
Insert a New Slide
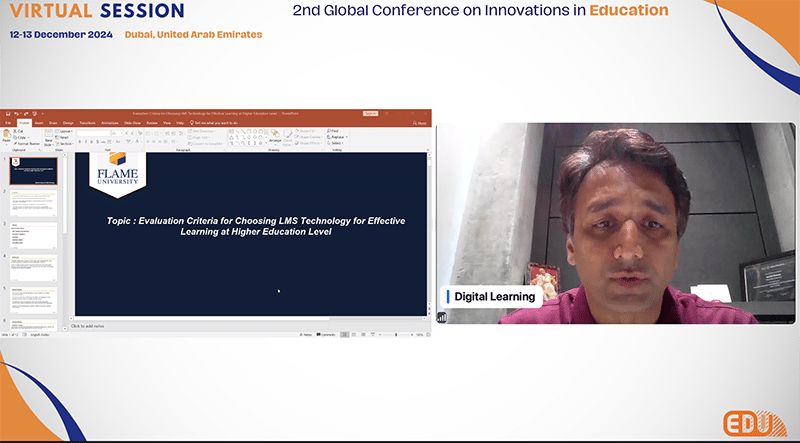[48, 137]
